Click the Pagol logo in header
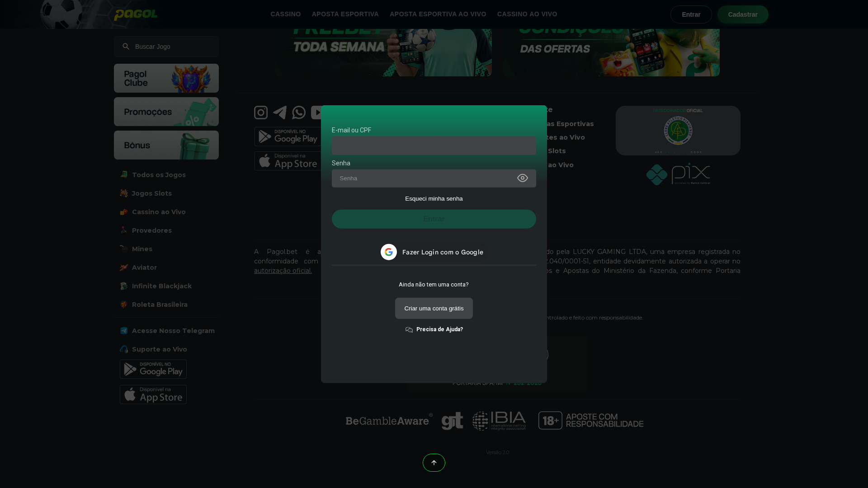Viewport: 868px width, 488px height. coord(136,15)
